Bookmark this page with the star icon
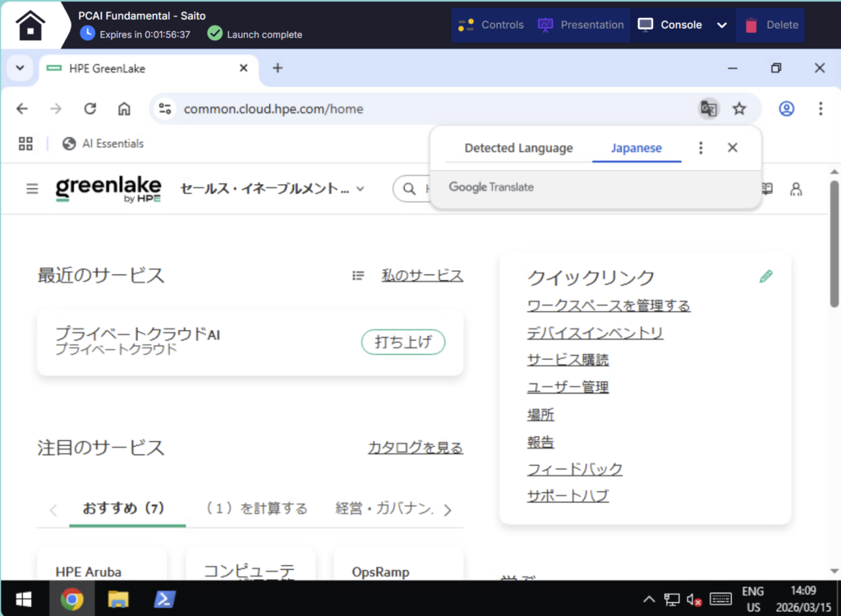Image resolution: width=841 pixels, height=616 pixels. click(x=739, y=108)
